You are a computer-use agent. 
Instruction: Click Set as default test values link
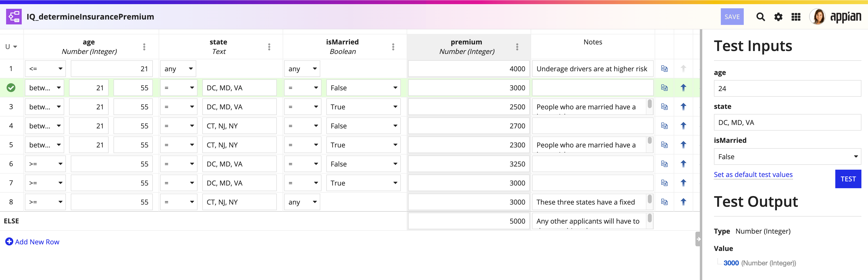[x=753, y=175]
